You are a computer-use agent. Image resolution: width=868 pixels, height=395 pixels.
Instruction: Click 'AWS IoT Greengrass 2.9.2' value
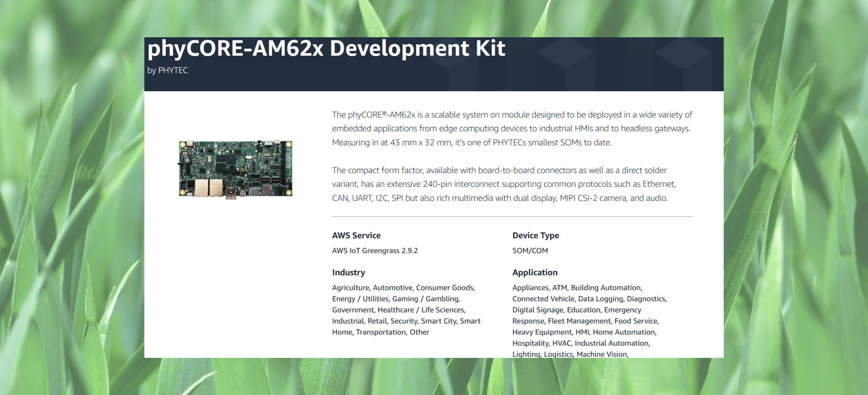tap(375, 250)
